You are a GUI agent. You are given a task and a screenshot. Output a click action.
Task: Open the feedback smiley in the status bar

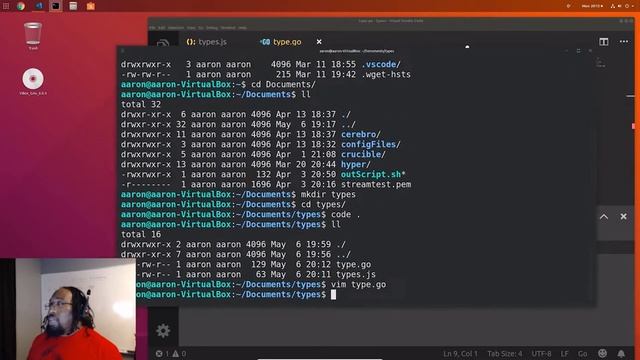(x=602, y=353)
